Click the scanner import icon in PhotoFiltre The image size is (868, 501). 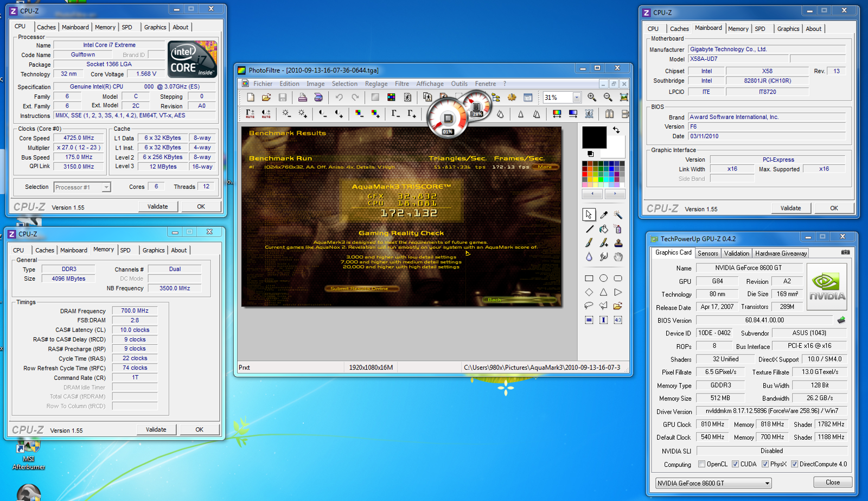pyautogui.click(x=318, y=98)
